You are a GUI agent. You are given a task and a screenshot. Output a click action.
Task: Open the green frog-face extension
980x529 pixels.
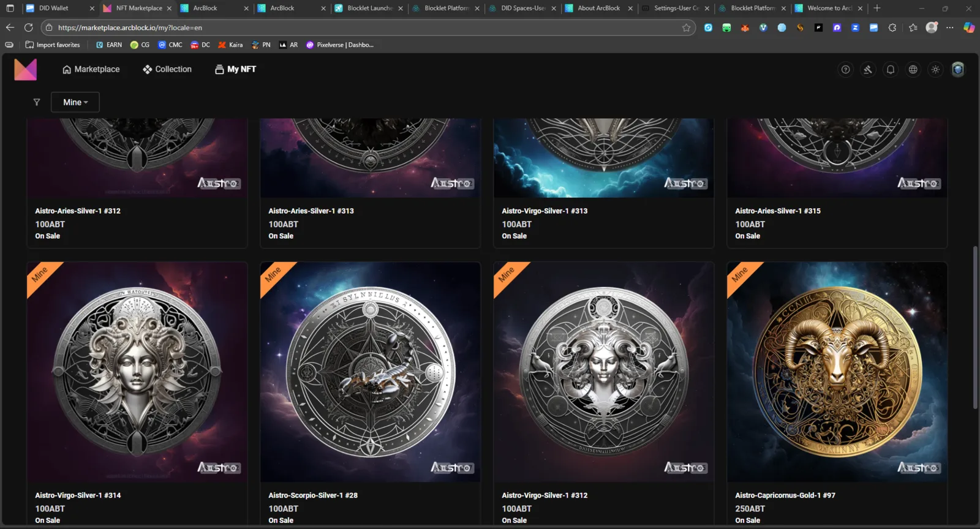click(726, 28)
